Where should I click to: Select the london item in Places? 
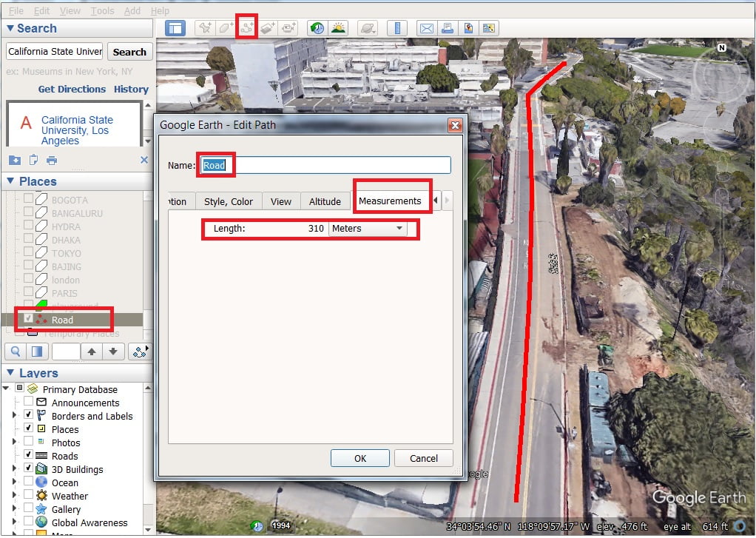(x=66, y=280)
